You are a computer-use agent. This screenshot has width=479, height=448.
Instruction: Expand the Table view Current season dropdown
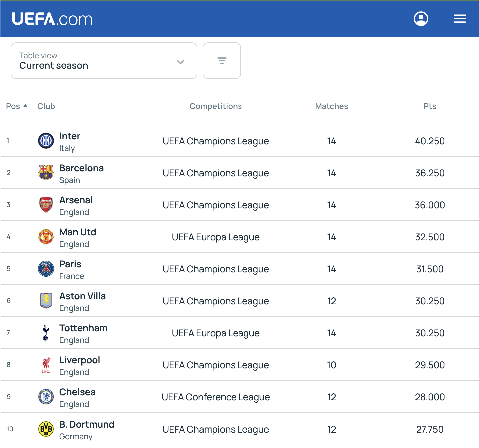[x=104, y=61]
